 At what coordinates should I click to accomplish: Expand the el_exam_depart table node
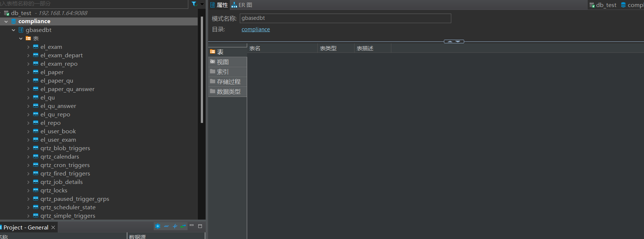28,55
